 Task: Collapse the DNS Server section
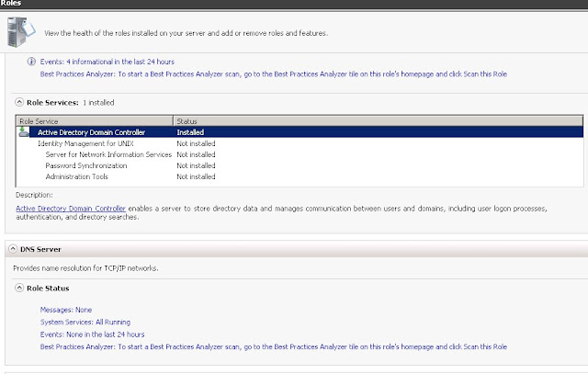13,249
